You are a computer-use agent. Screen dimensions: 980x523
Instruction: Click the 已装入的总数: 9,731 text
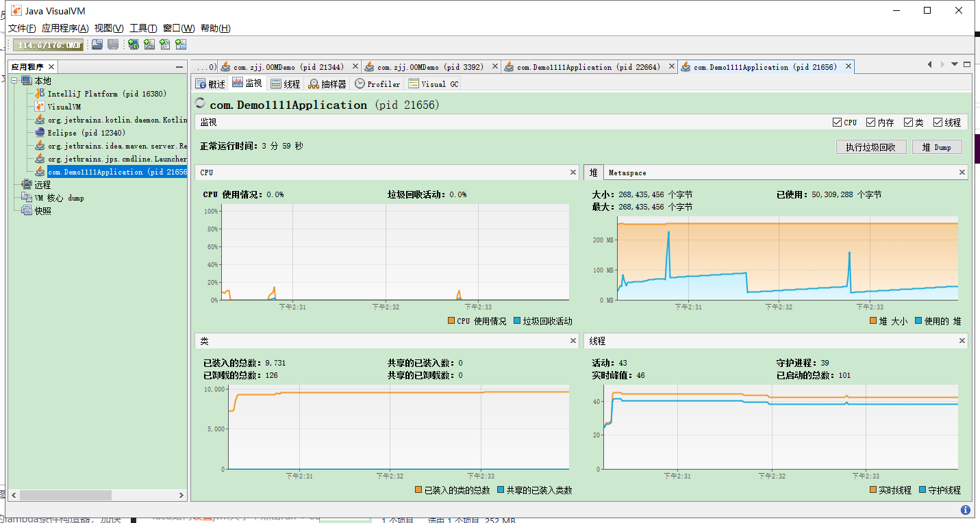click(244, 363)
